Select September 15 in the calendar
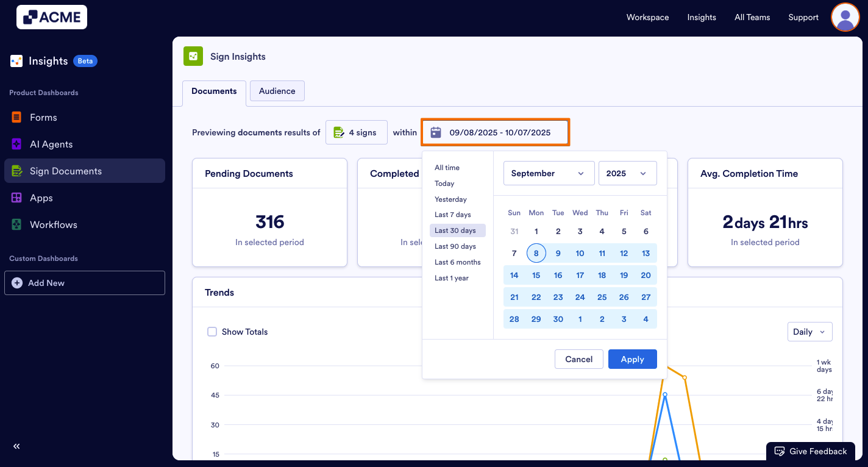The height and width of the screenshot is (467, 868). [x=536, y=275]
